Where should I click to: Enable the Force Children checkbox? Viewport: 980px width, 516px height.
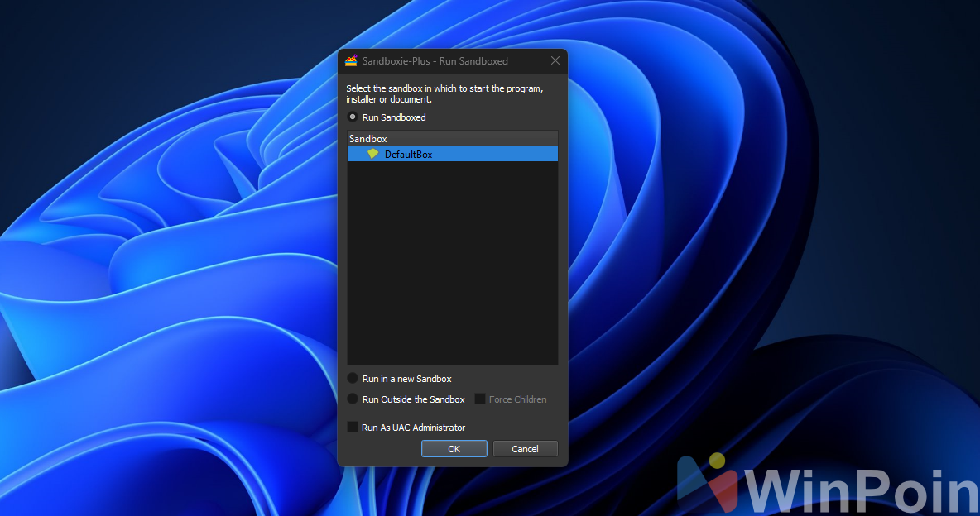coord(479,399)
